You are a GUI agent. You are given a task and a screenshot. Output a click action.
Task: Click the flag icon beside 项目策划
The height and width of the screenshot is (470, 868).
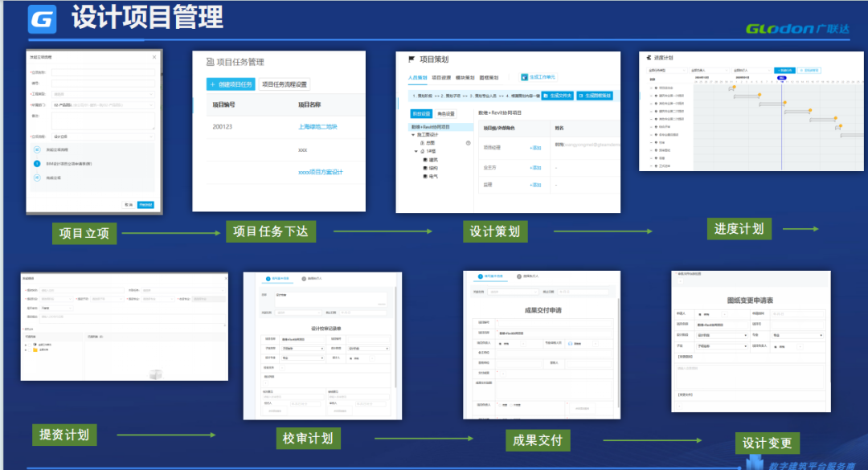(x=412, y=59)
